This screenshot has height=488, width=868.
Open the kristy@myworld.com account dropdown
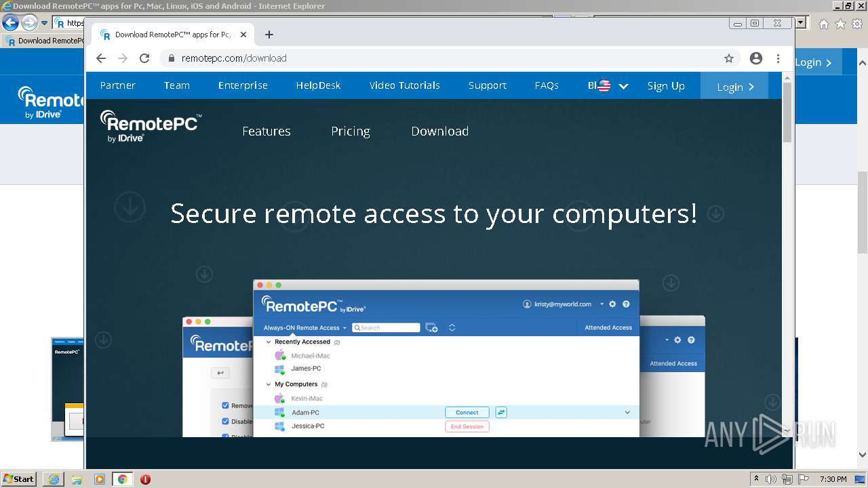pyautogui.click(x=563, y=304)
